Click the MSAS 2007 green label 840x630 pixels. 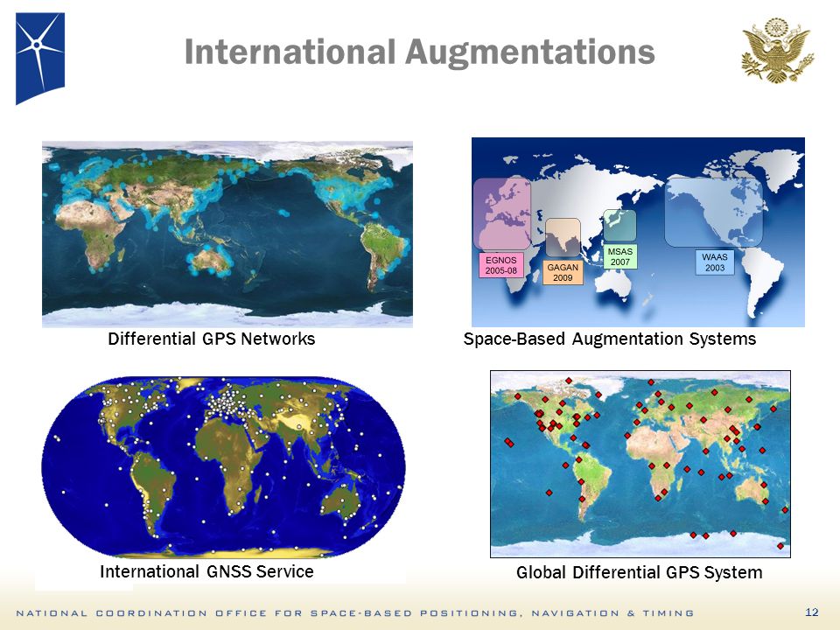tap(619, 256)
